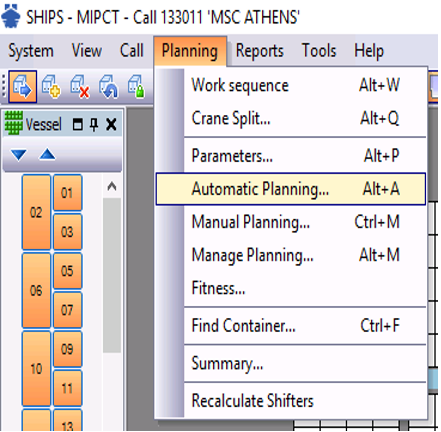This screenshot has width=441, height=432.
Task: Click the add container plus icon
Action: point(51,87)
